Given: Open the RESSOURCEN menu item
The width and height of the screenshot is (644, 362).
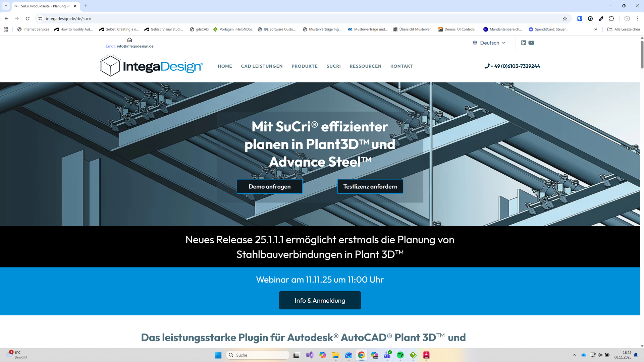Looking at the screenshot, I should [x=365, y=66].
